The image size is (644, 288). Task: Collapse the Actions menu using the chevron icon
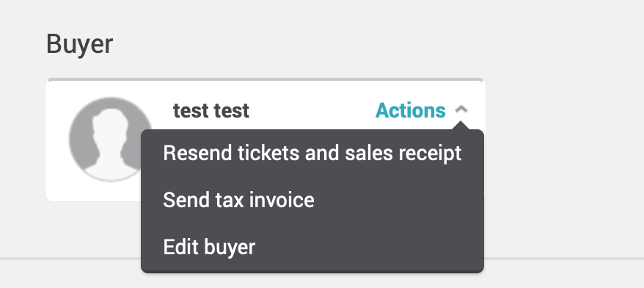tap(461, 110)
